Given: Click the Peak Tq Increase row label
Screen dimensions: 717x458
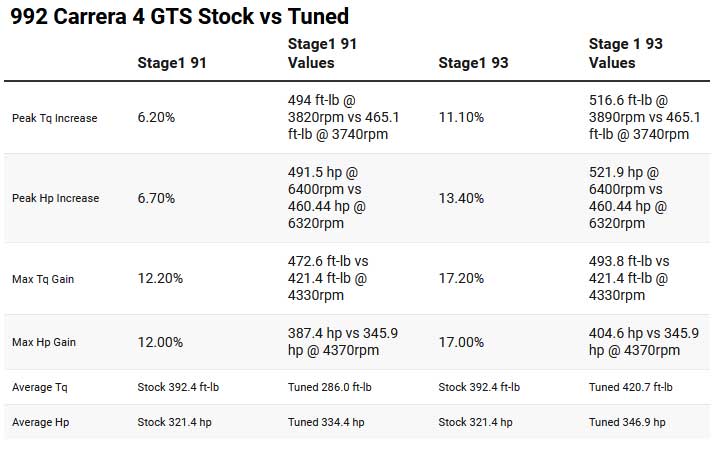Looking at the screenshot, I should pos(54,118).
